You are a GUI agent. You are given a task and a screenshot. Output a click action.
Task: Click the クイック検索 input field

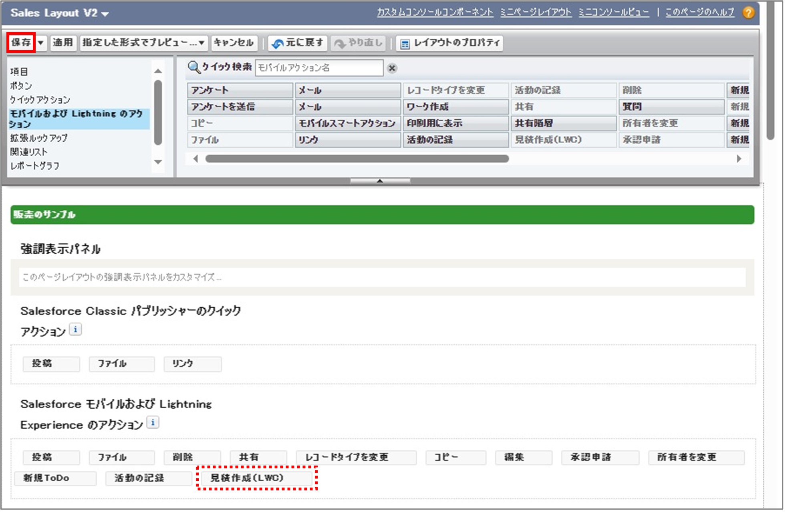pyautogui.click(x=319, y=68)
